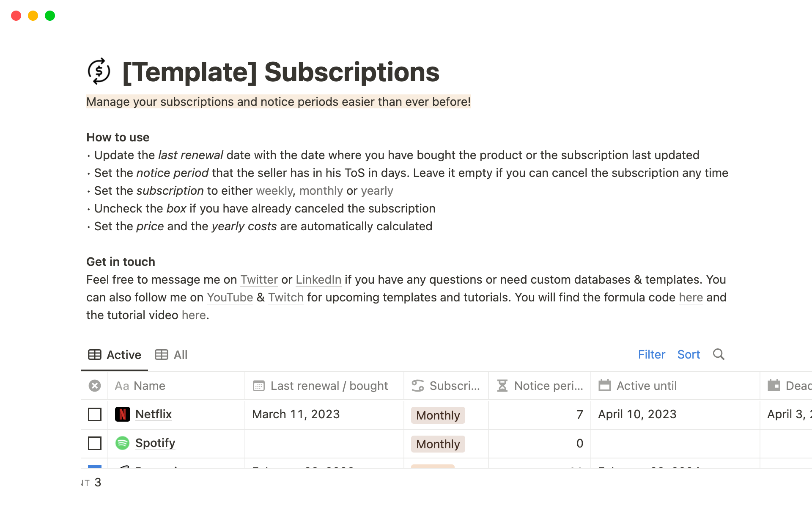Click the calendar icon in Active until header
The image size is (812, 508).
point(604,386)
